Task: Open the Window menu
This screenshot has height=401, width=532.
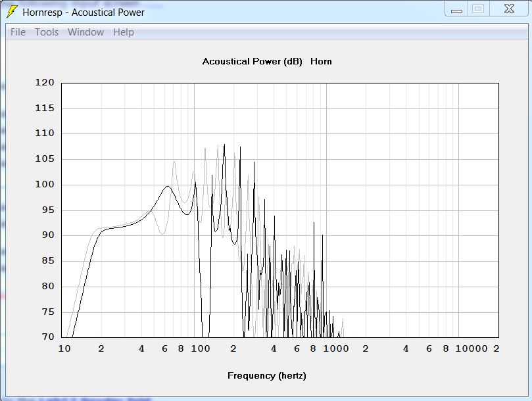Action: tap(86, 32)
